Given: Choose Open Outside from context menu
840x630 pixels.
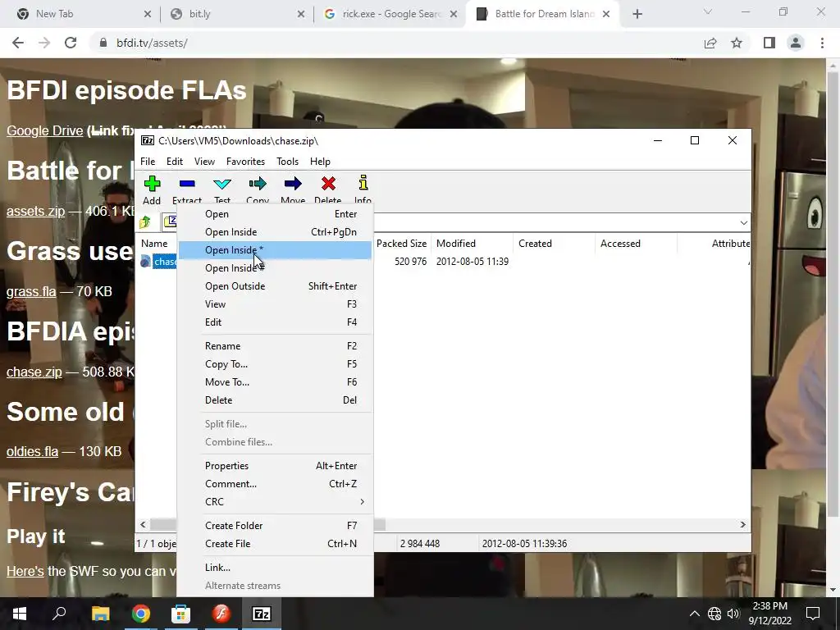Looking at the screenshot, I should pyautogui.click(x=275, y=286).
